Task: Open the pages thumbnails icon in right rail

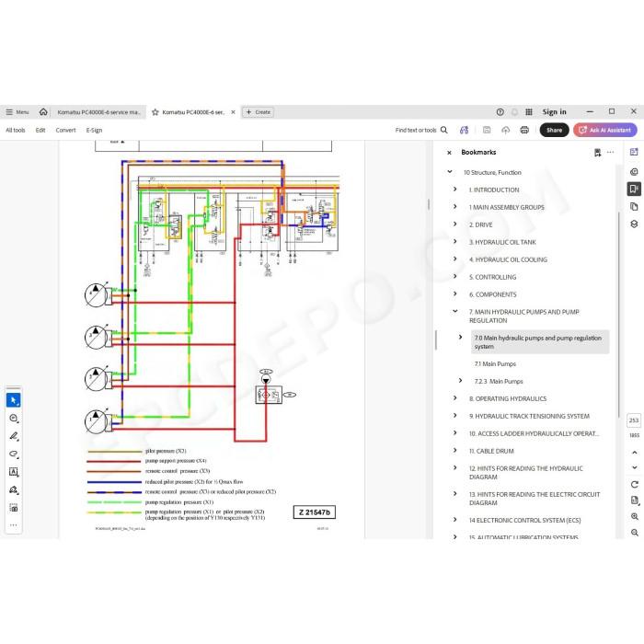Action: pos(634,207)
